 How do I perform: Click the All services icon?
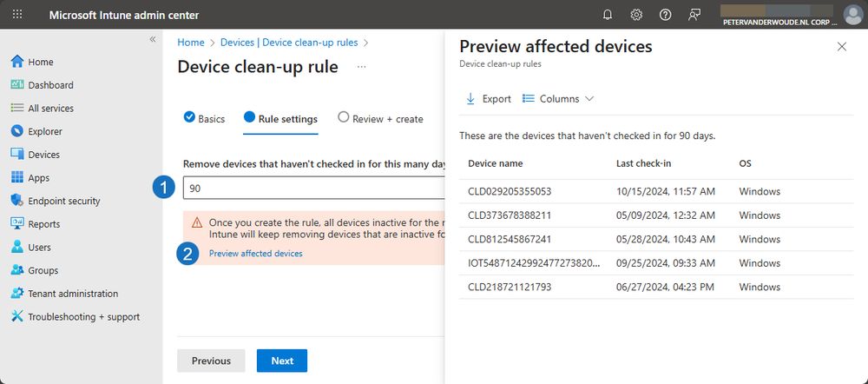coord(17,108)
